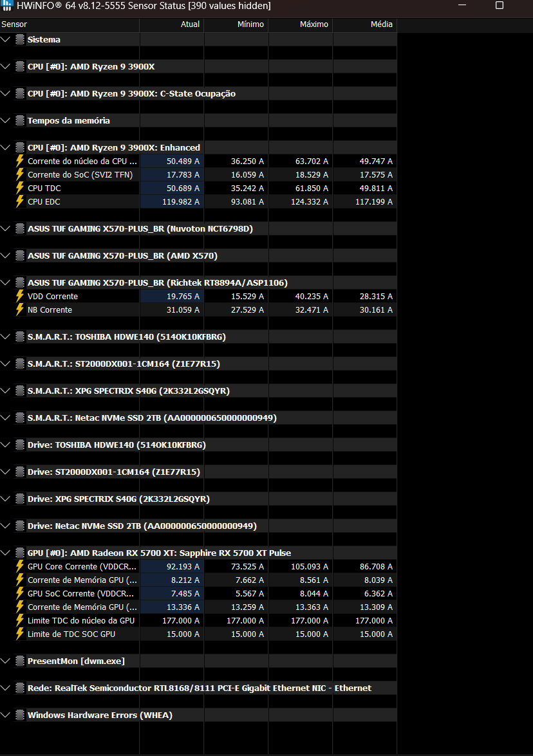Collapse the CPU [#0]: AMD Ryzen 9 3900X group chevron
The height and width of the screenshot is (756, 533).
tap(6, 66)
